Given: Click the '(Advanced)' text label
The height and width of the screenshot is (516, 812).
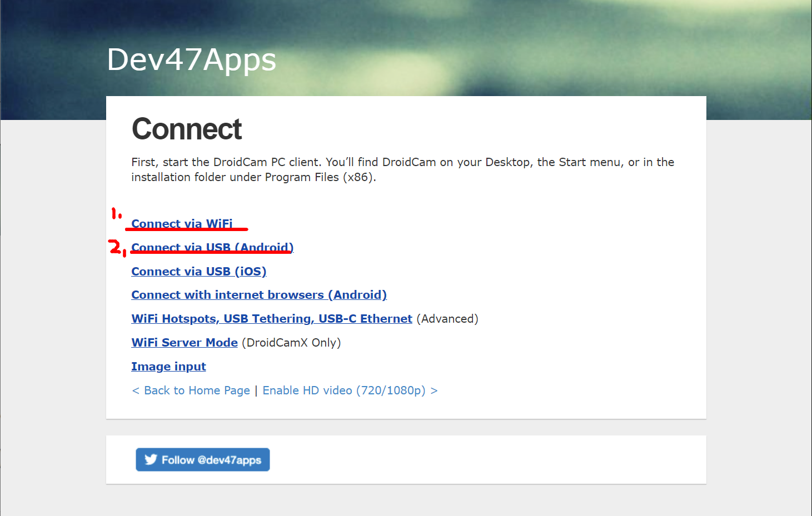Looking at the screenshot, I should [447, 319].
